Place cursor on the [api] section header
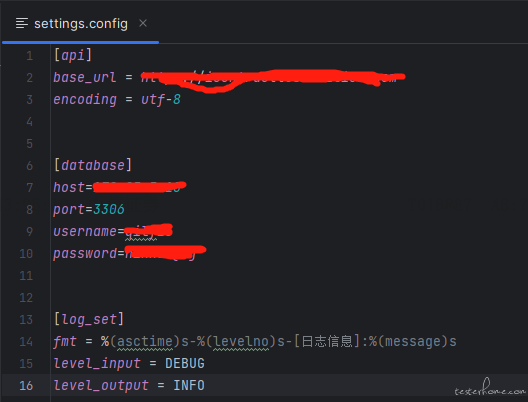The width and height of the screenshot is (528, 402). [73, 55]
